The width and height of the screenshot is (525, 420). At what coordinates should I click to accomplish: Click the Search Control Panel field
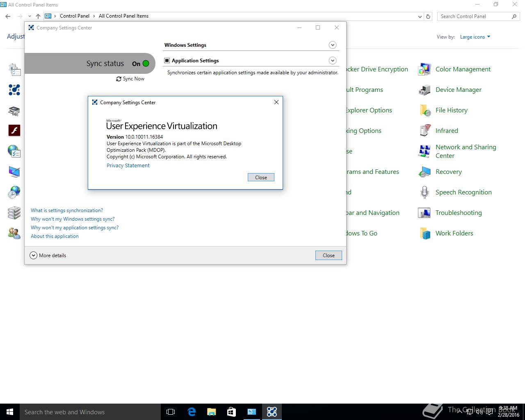click(478, 16)
